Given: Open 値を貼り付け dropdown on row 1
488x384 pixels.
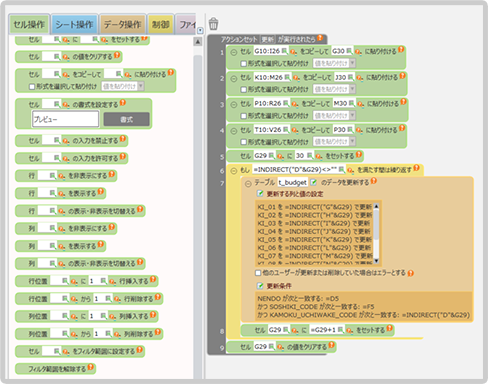Looking at the screenshot, I should (x=334, y=63).
